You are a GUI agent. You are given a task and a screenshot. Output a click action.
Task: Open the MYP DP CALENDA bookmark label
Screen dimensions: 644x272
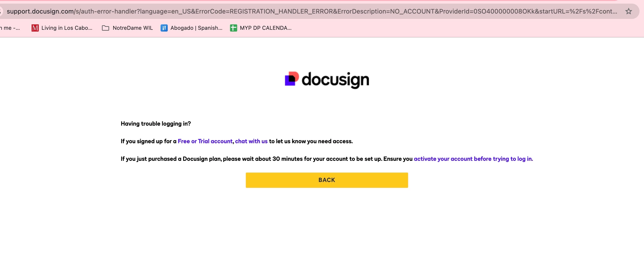coord(265,28)
